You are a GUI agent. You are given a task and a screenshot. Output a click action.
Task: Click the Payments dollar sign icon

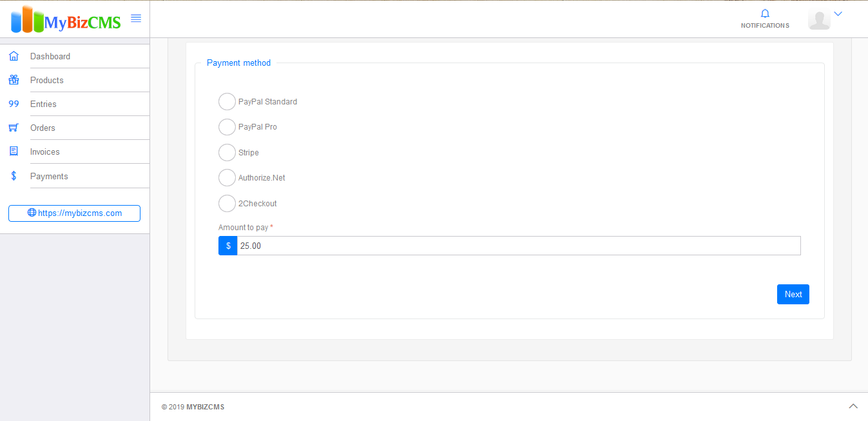point(14,176)
